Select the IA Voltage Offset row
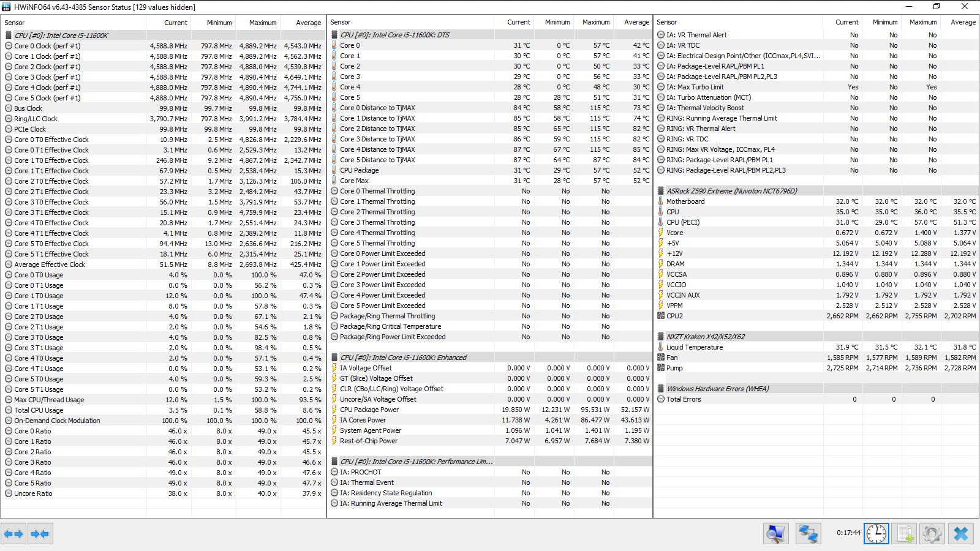This screenshot has width=980, height=551. click(x=490, y=368)
